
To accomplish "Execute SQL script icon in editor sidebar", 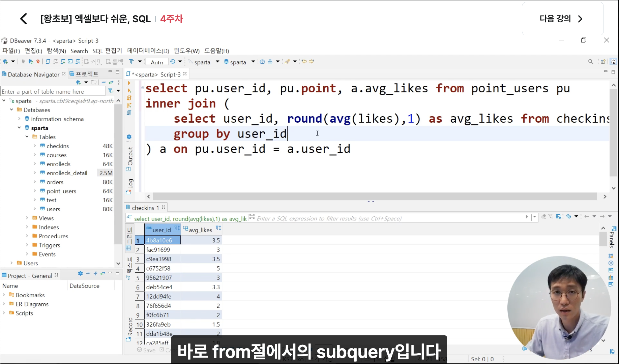I will pyautogui.click(x=129, y=98).
